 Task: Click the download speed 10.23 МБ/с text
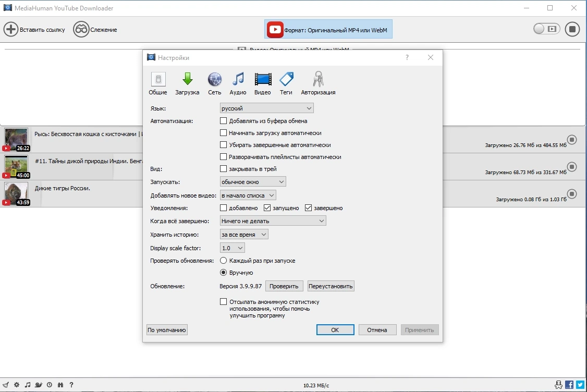pos(316,385)
